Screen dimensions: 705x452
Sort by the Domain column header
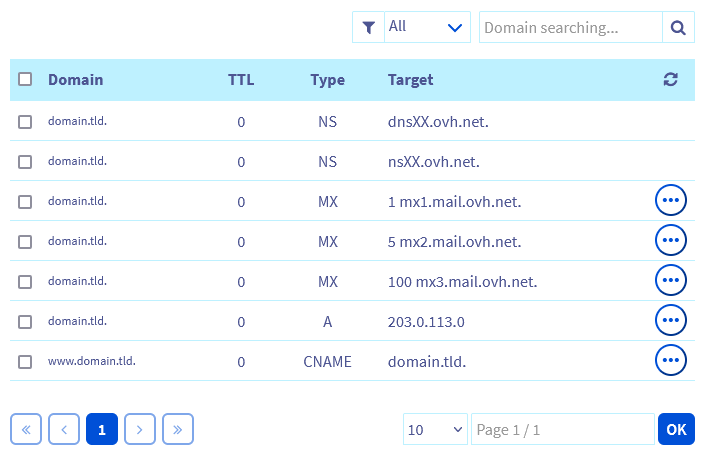point(75,80)
